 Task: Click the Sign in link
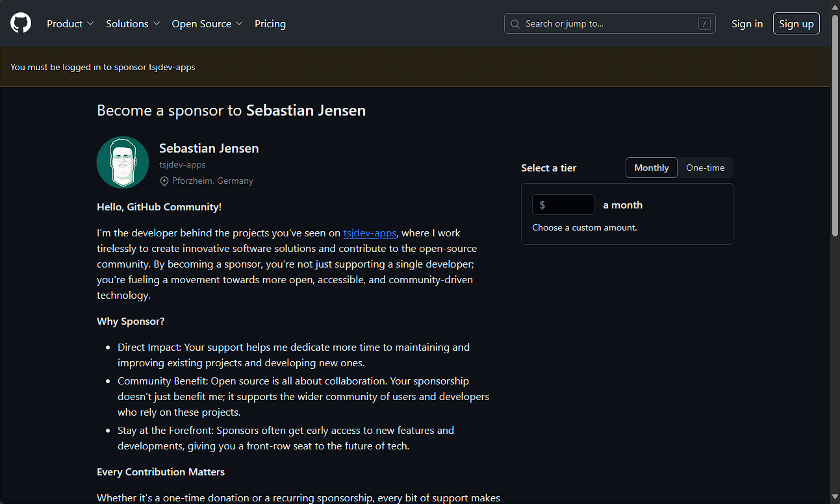[x=747, y=23]
